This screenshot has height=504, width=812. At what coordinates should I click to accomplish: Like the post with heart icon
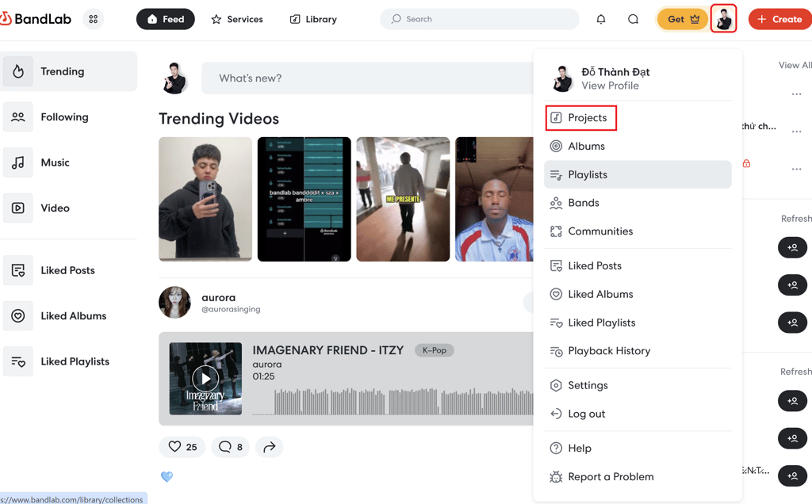point(182,447)
